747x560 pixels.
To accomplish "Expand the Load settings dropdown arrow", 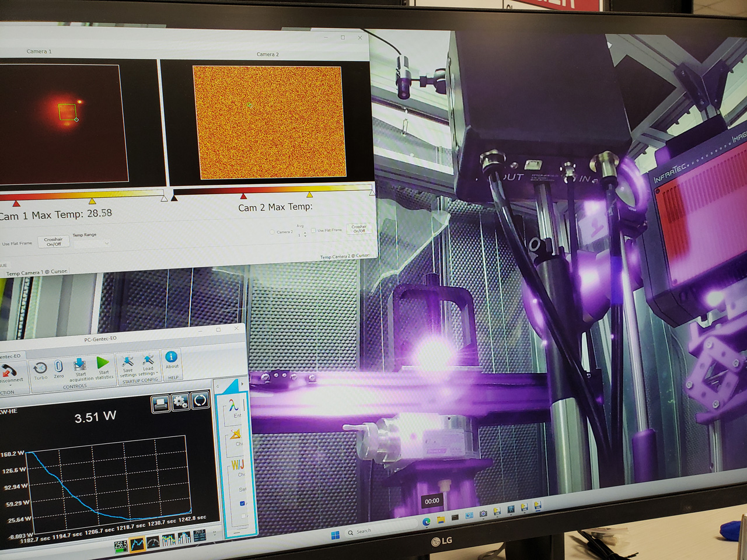I will (x=158, y=373).
